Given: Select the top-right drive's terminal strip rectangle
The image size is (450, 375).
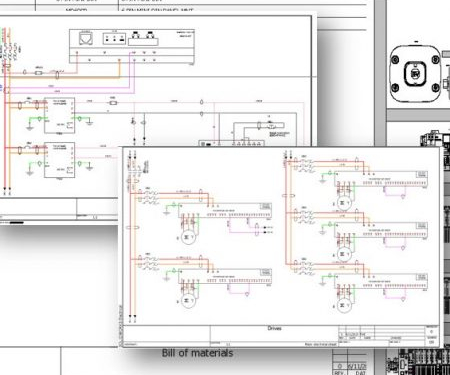Looking at the screenshot, I should (x=381, y=179).
